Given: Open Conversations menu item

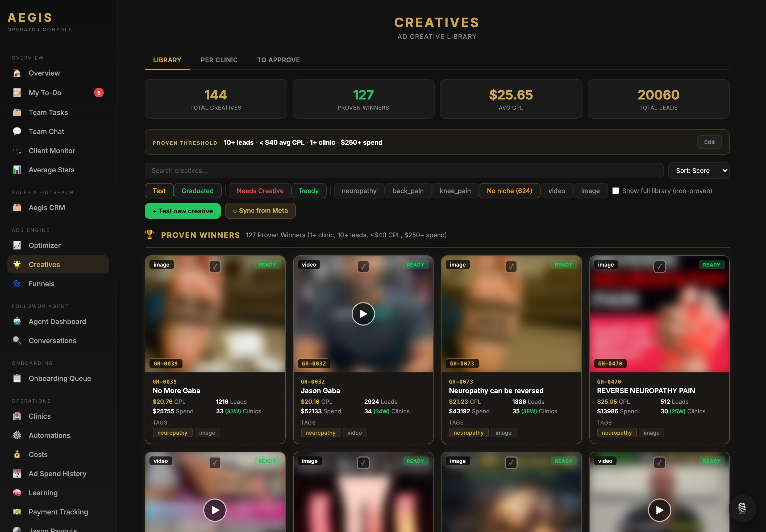Looking at the screenshot, I should pyautogui.click(x=58, y=340).
